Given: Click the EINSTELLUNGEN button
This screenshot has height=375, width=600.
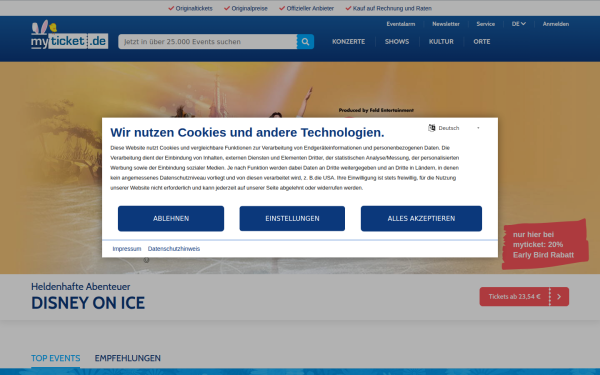Looking at the screenshot, I should click(292, 218).
